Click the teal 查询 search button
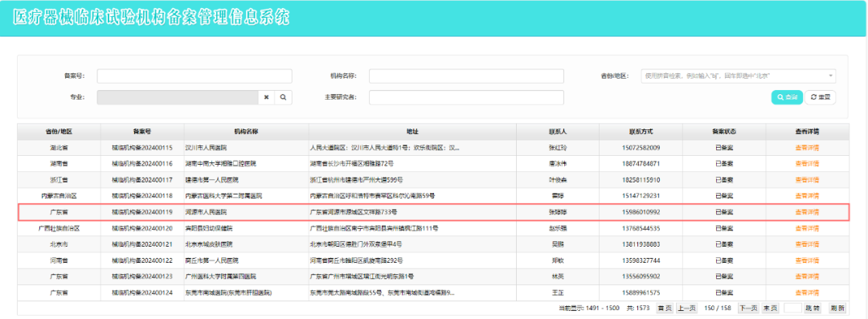The height and width of the screenshot is (319, 868). click(787, 97)
